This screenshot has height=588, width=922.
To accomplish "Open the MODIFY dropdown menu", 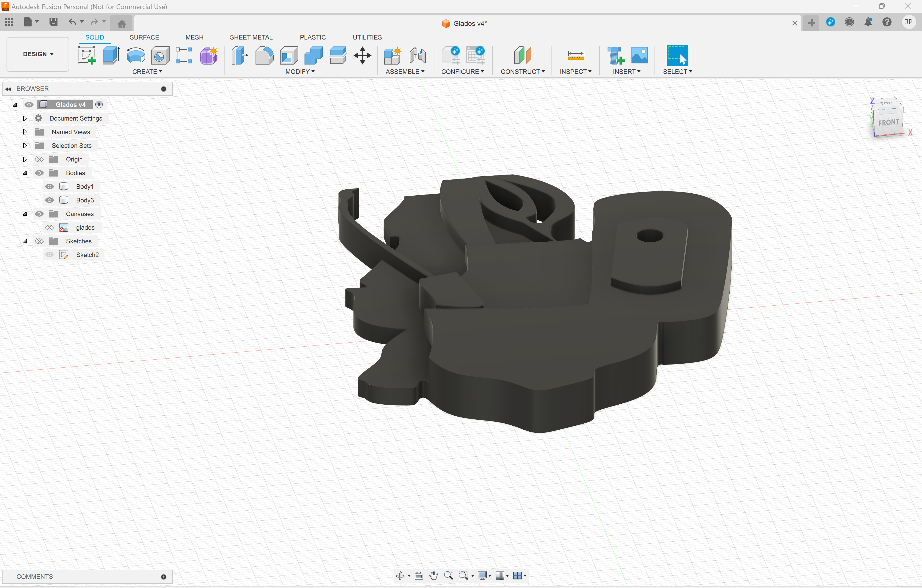I will [300, 72].
